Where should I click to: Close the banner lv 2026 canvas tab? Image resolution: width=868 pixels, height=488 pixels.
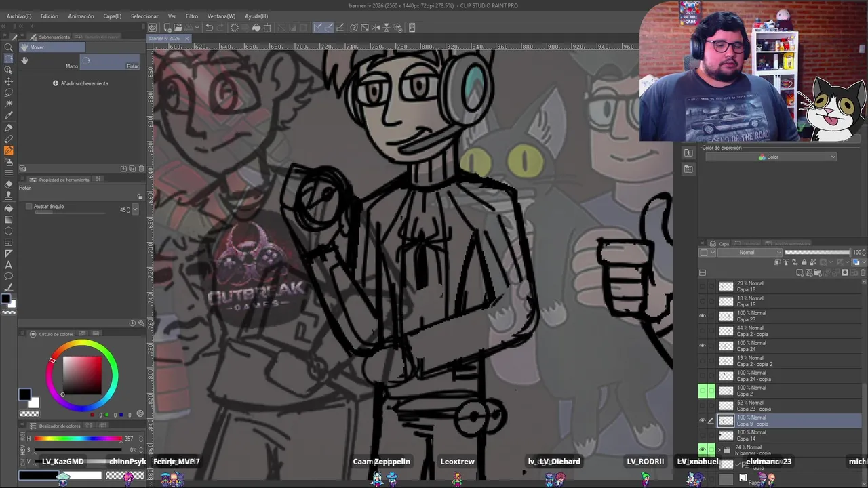click(x=187, y=39)
